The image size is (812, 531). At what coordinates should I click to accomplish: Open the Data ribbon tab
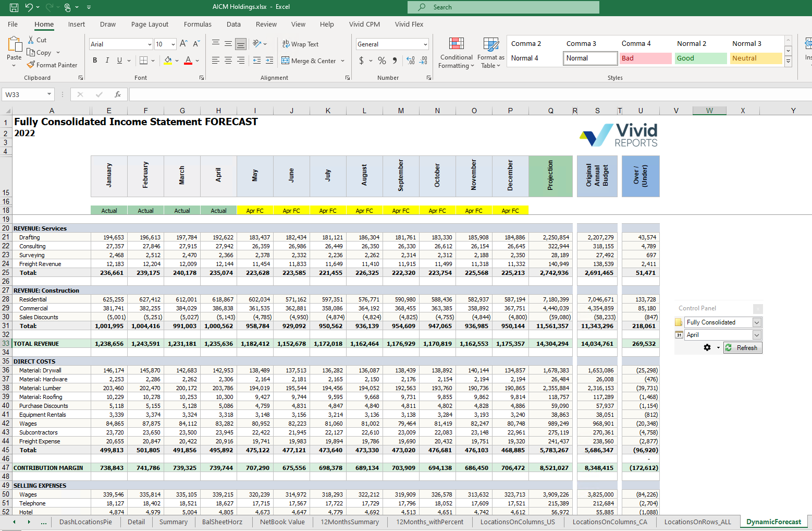point(233,24)
